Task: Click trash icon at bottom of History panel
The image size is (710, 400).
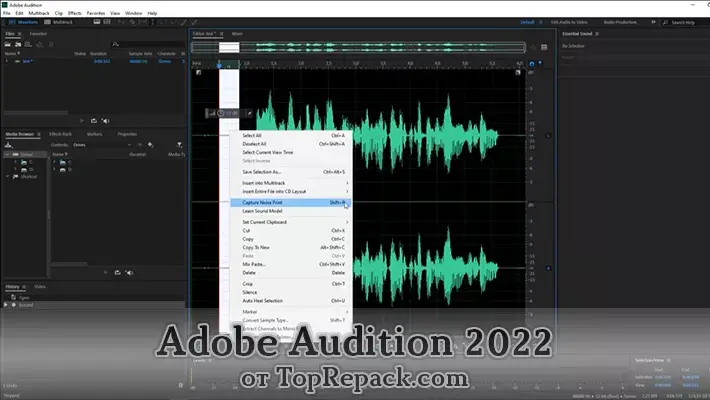Action: coord(180,385)
